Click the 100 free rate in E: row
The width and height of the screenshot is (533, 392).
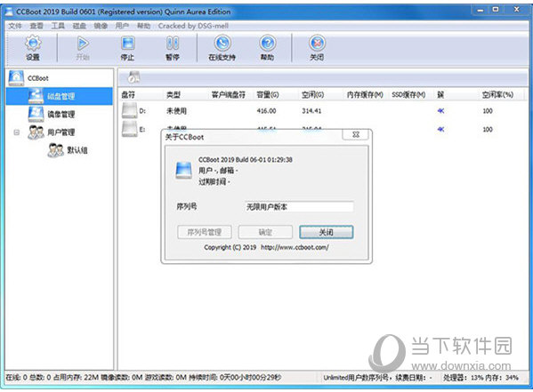click(488, 129)
